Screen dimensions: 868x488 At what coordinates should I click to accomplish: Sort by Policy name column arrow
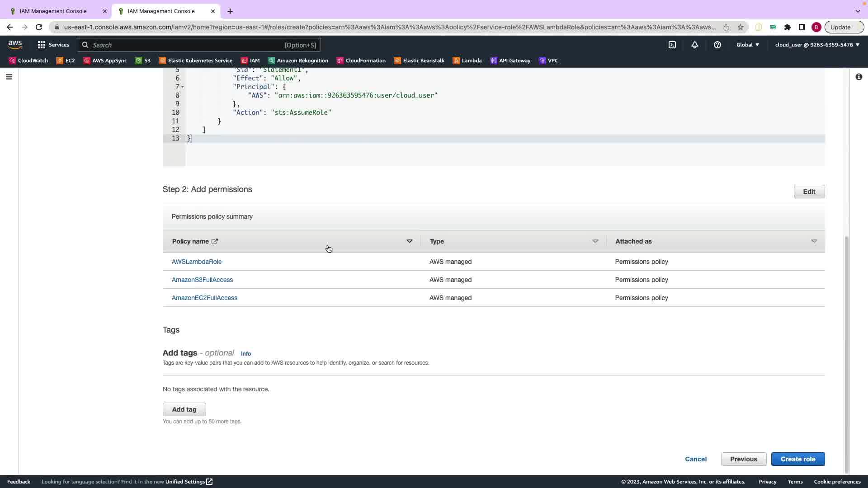click(x=409, y=241)
